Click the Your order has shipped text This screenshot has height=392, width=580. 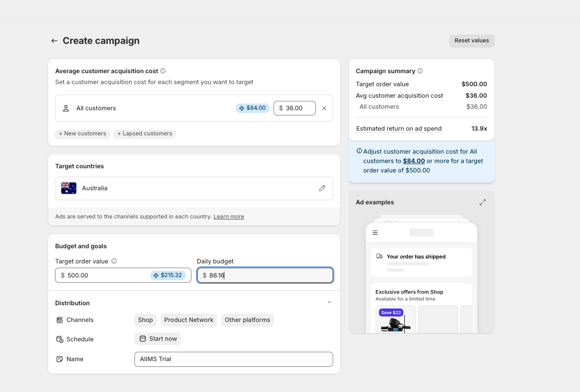416,257
